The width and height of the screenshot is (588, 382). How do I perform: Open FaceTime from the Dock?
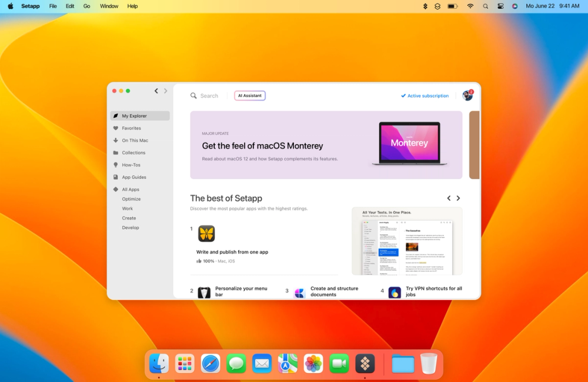[339, 364]
